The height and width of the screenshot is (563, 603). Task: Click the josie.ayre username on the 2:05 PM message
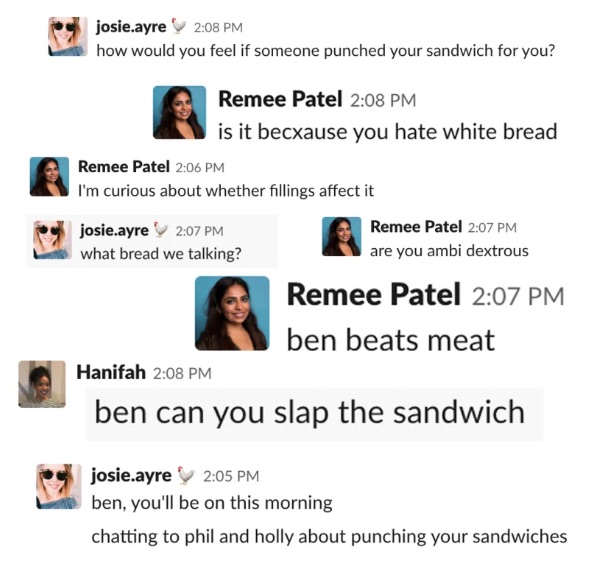point(131,476)
